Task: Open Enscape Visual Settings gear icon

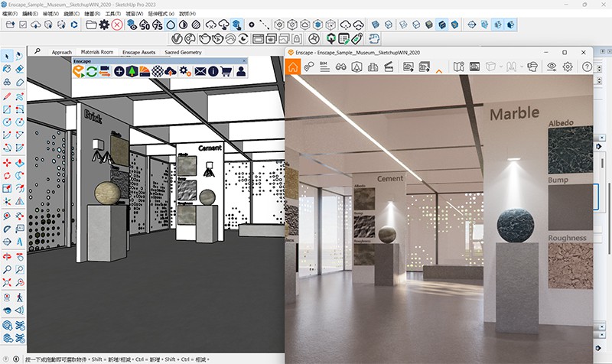Action: tap(568, 67)
